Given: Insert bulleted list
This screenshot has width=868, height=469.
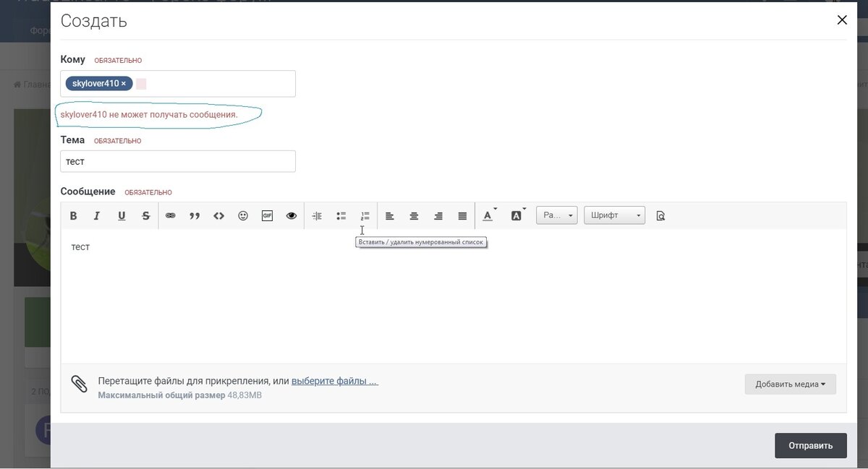Looking at the screenshot, I should (x=341, y=215).
